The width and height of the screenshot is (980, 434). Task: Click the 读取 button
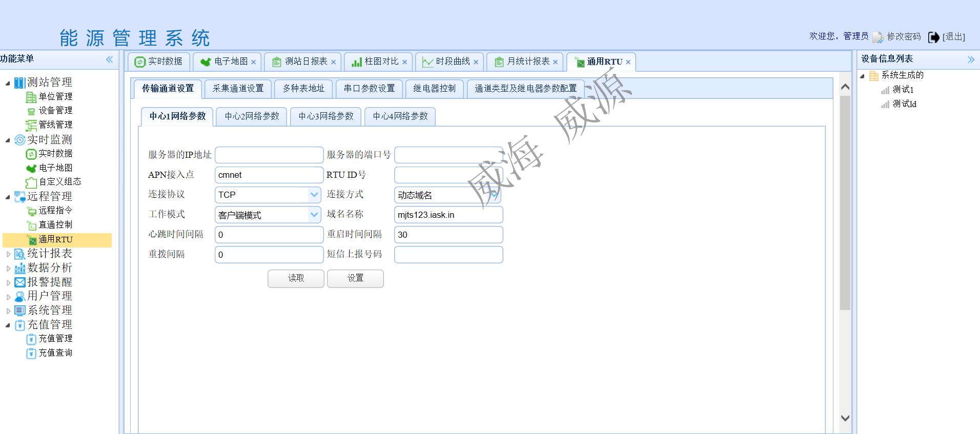click(x=296, y=278)
